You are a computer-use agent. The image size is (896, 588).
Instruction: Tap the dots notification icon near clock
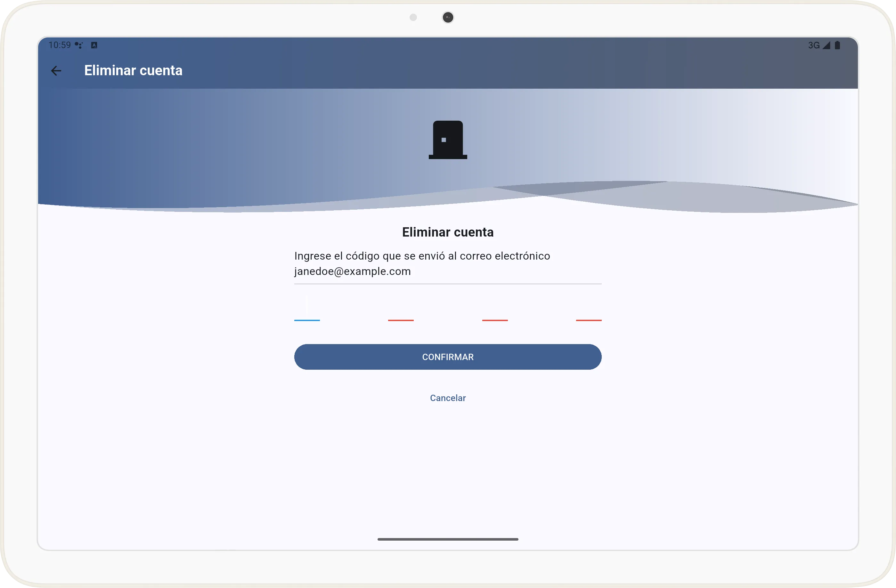(79, 45)
